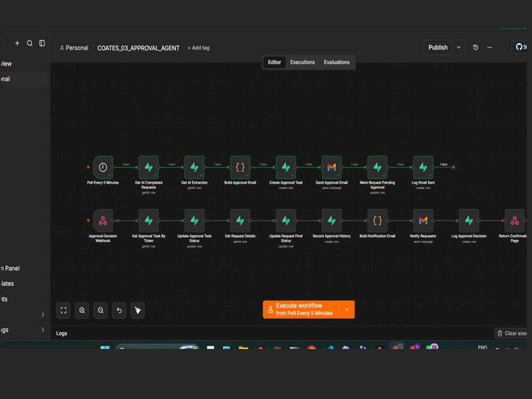Click Execute workflow from Poll Every 5 Minutes
The height and width of the screenshot is (399, 532).
(301, 310)
